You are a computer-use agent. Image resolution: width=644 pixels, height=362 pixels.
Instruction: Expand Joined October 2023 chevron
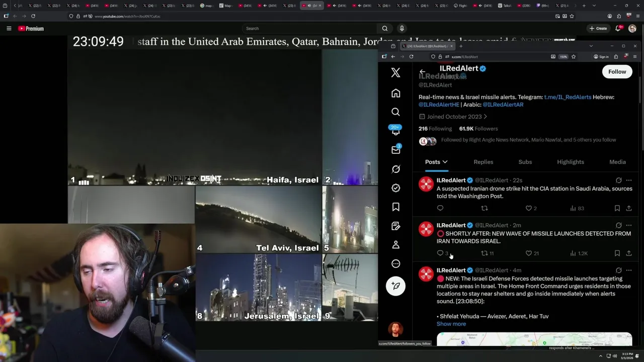(x=485, y=117)
